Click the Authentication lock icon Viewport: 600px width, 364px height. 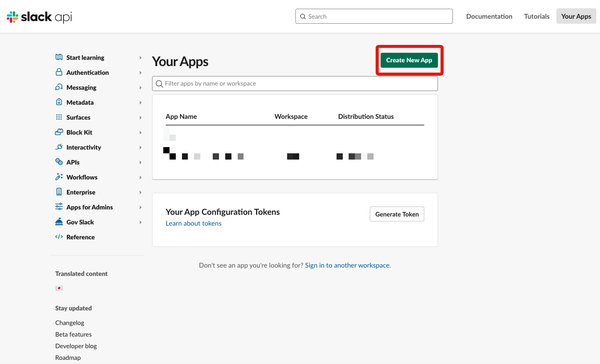(x=59, y=72)
